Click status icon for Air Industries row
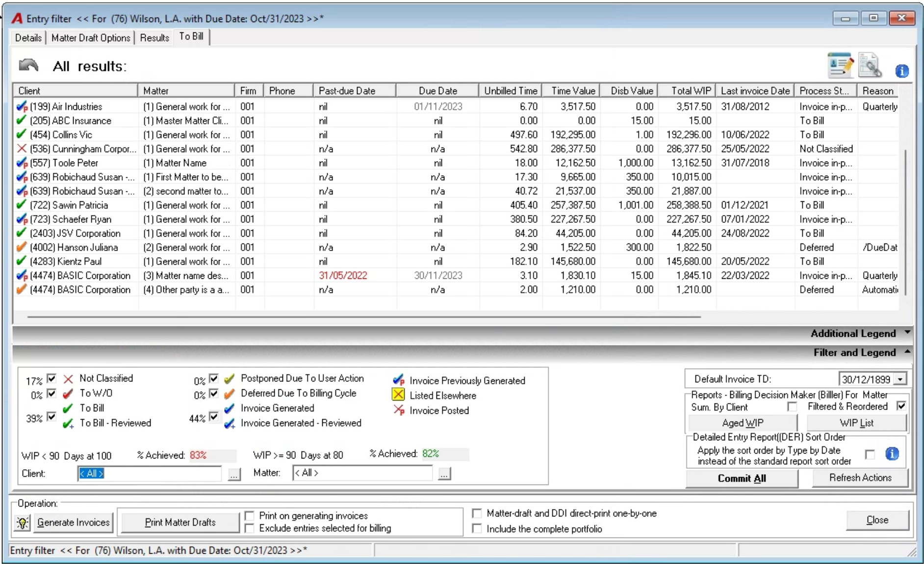The width and height of the screenshot is (924, 564). click(x=22, y=107)
